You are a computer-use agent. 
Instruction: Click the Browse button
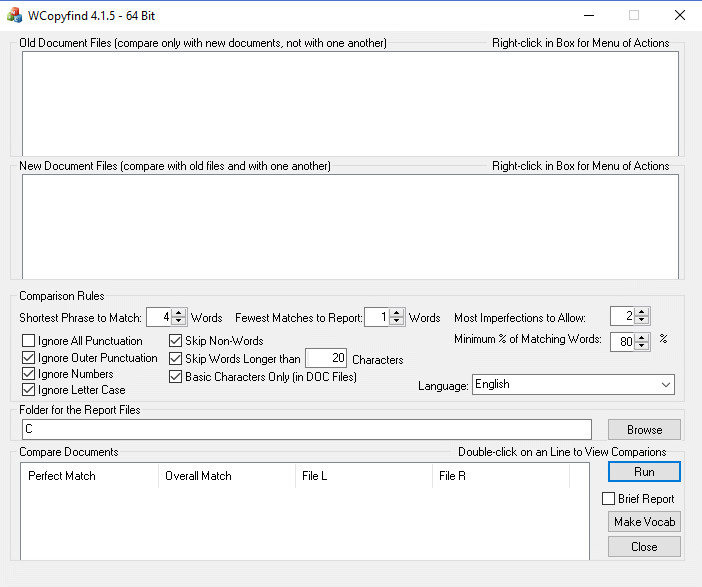click(x=644, y=430)
